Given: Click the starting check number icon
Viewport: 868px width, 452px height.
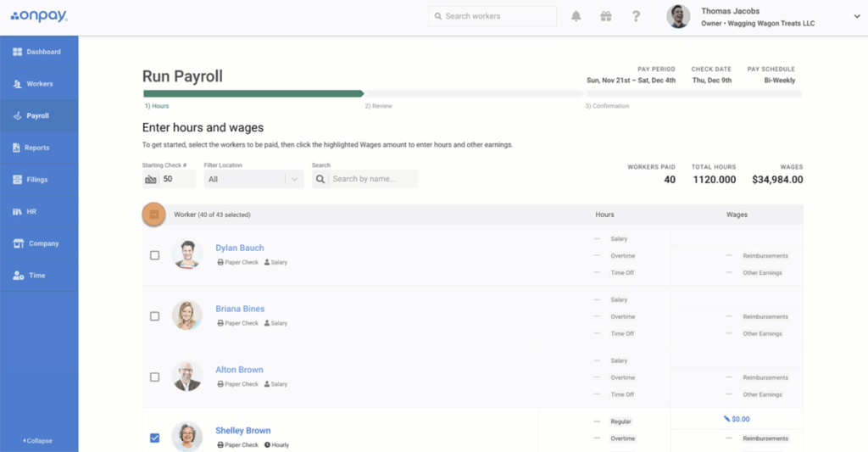Looking at the screenshot, I should [x=151, y=180].
